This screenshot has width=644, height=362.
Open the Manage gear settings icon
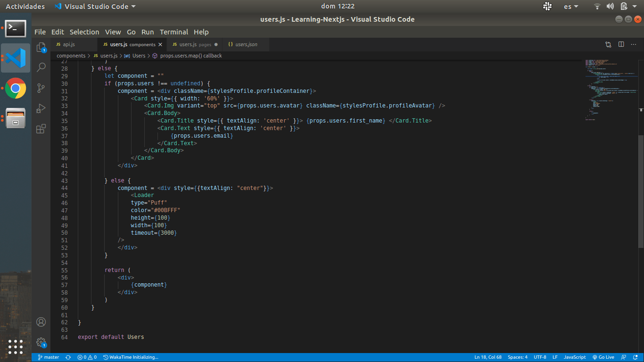[41, 342]
